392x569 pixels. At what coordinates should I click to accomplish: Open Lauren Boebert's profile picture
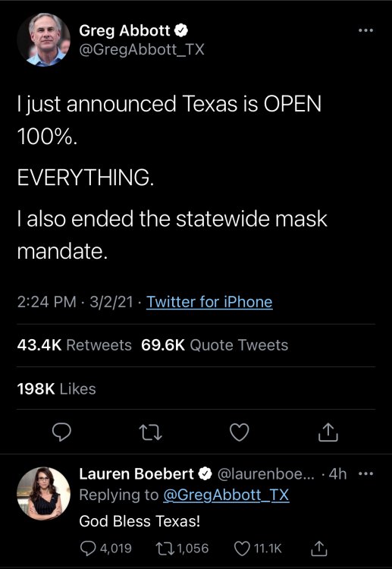tap(43, 493)
